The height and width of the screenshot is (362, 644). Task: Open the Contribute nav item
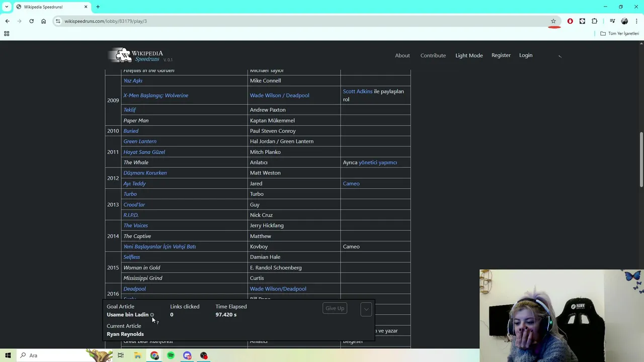coord(433,55)
